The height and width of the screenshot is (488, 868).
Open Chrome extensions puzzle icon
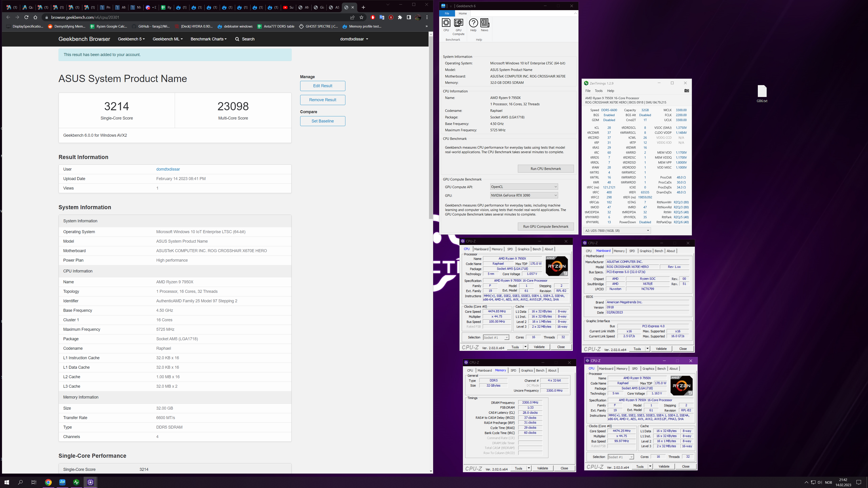(x=400, y=17)
